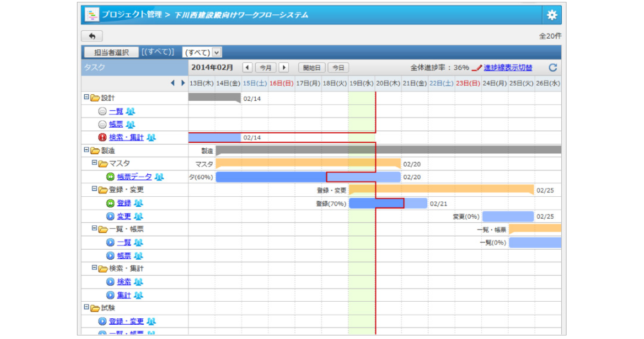This screenshot has height=339, width=644.
Task: Click the 変更 0% Gantt bar
Action: coord(508,216)
